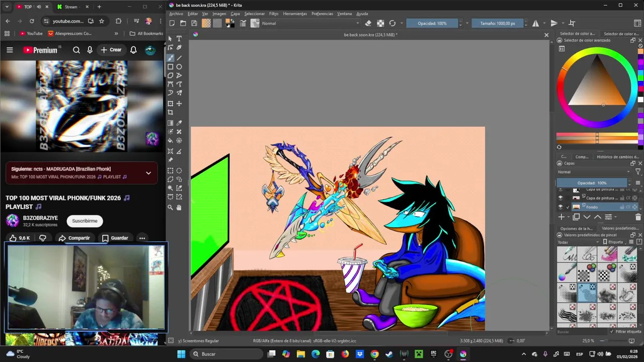Move layer down arrow in Capas
This screenshot has height=362, width=644.
tap(587, 217)
